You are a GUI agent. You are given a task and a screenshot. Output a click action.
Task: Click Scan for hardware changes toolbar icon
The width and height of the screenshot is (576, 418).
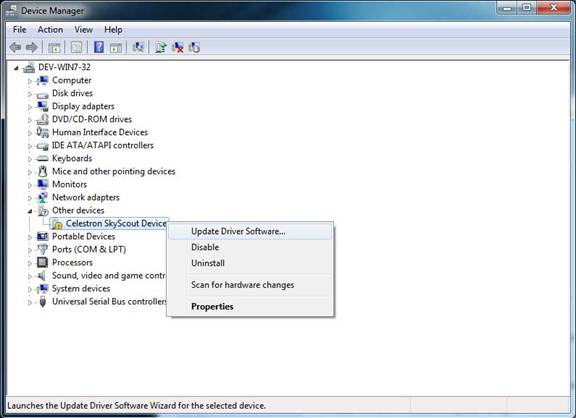[138, 47]
